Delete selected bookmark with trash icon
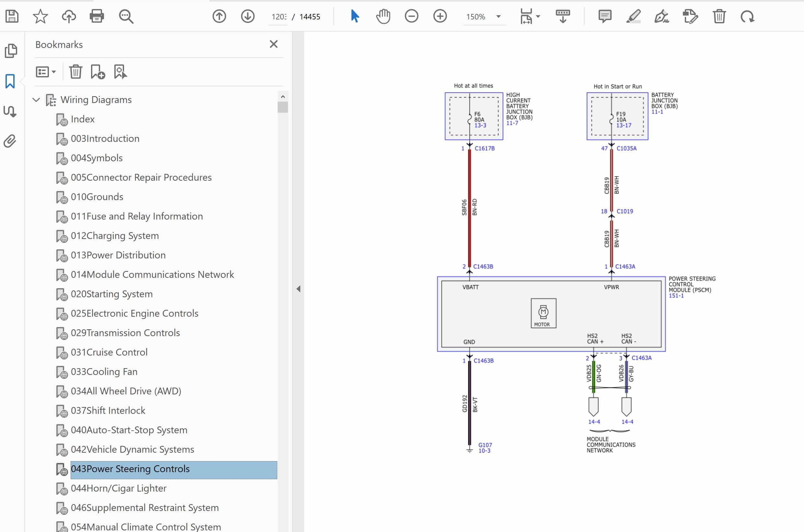Viewport: 804px width, 532px height. coord(76,72)
